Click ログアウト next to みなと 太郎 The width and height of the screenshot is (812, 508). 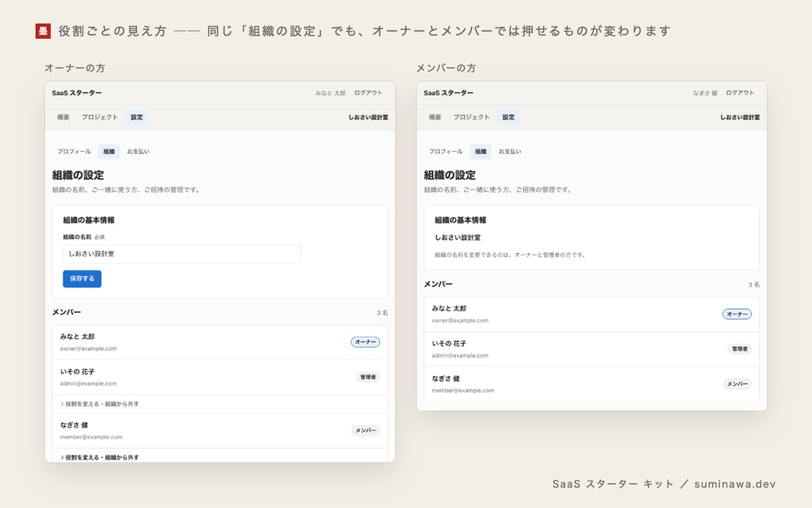point(368,93)
